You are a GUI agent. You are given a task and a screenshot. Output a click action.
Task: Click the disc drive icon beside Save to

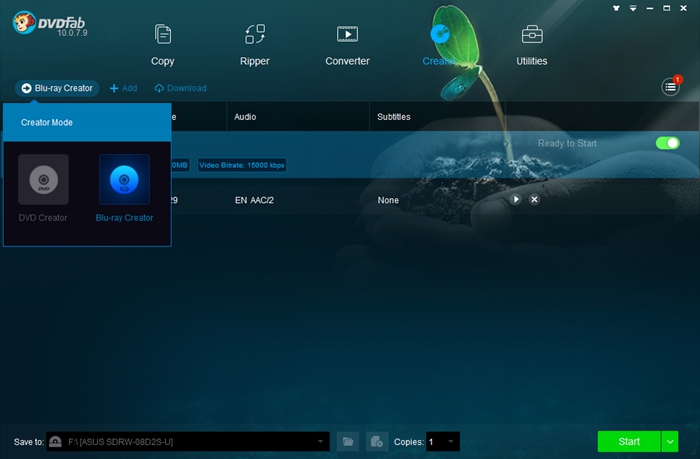(55, 442)
